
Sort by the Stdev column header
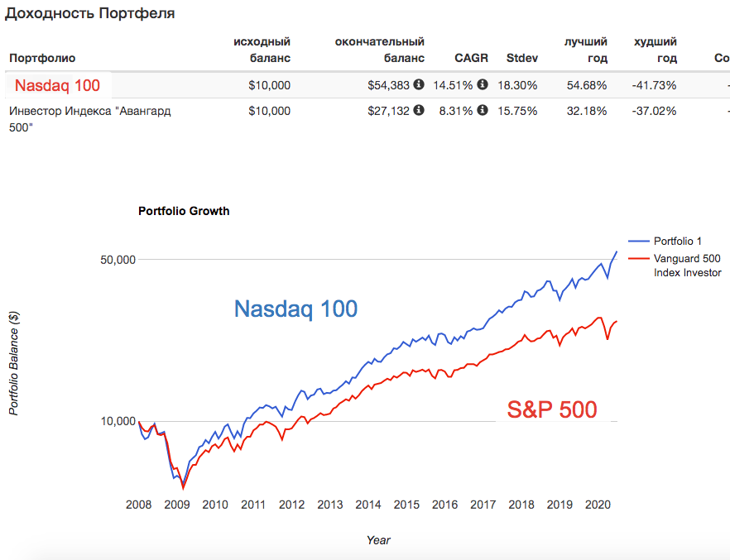(521, 58)
